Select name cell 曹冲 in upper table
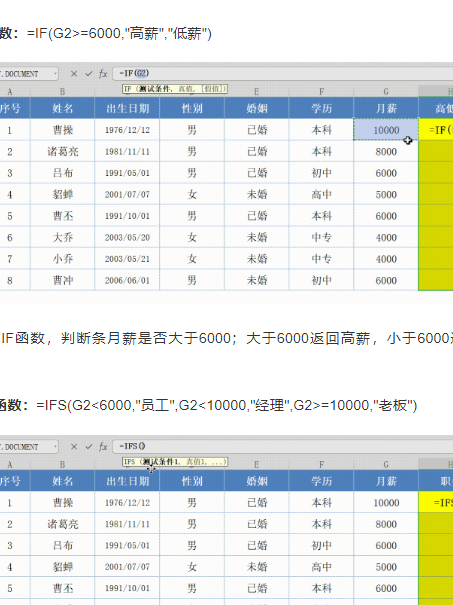This screenshot has width=453, height=605. [x=63, y=280]
